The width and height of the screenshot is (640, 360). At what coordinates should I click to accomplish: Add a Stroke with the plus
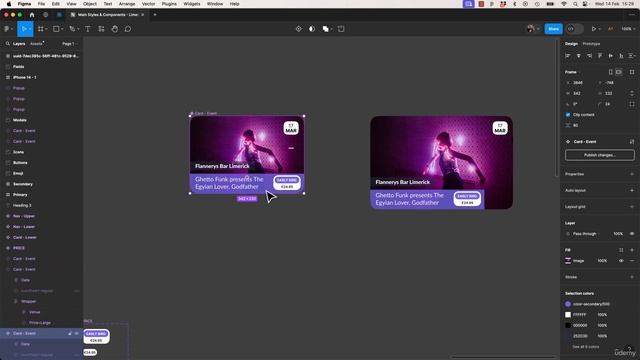pos(632,277)
